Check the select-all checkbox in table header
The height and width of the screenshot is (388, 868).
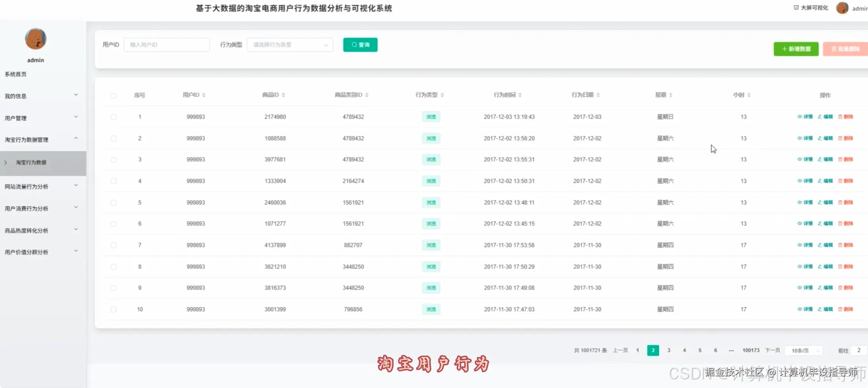coord(114,95)
